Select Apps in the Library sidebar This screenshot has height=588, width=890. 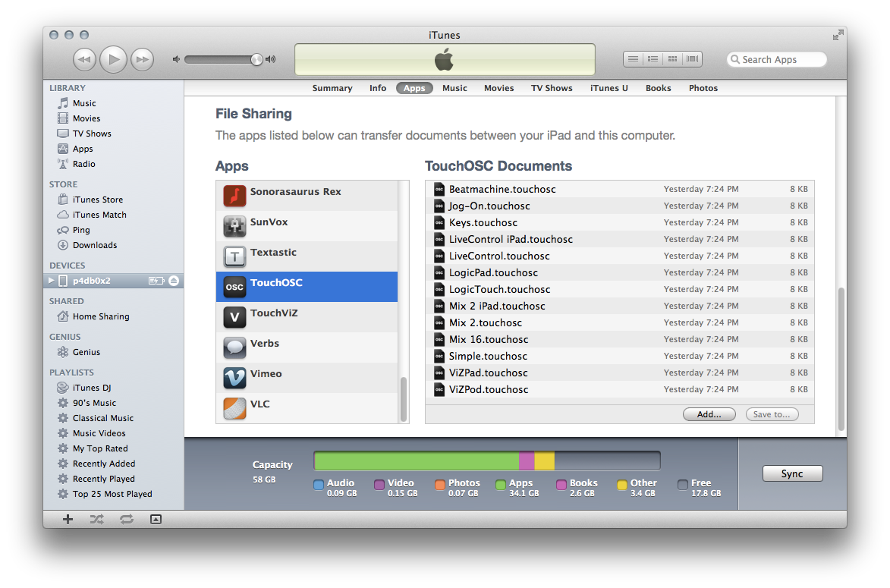click(114, 149)
